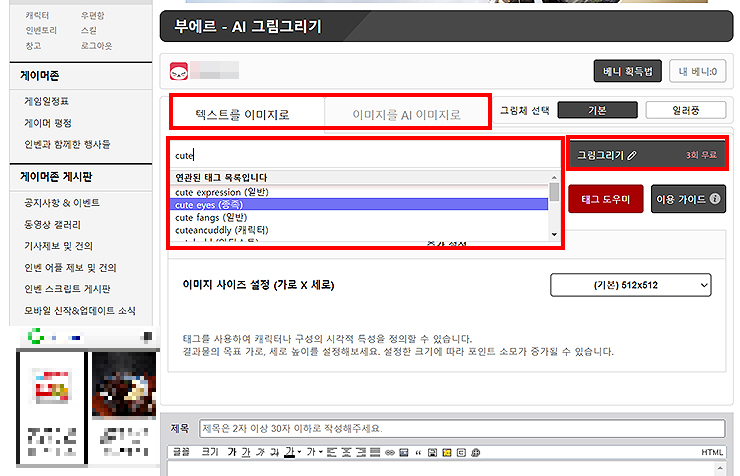Click the 베니 획득법 button
The height and width of the screenshot is (476, 740).
[x=628, y=71]
